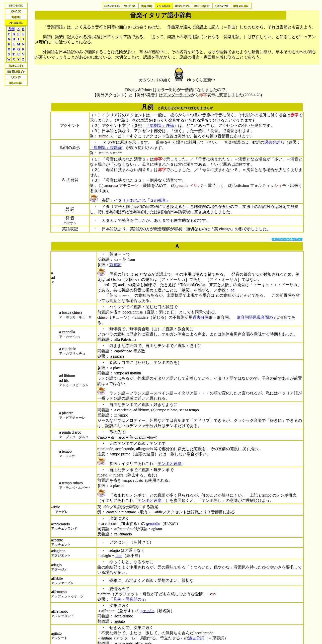322x644 pixels.
Task: Click the HOME button in left sidebar
Action: pyautogui.click(x=16, y=6)
